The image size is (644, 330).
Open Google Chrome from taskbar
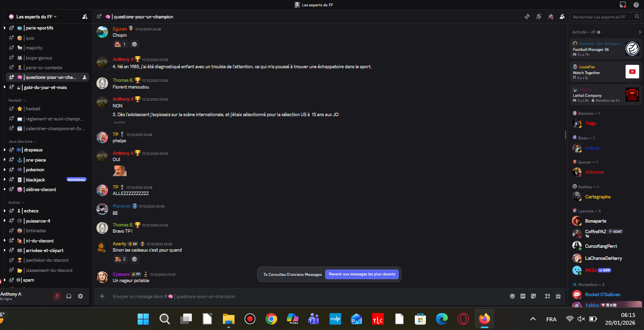271,319
